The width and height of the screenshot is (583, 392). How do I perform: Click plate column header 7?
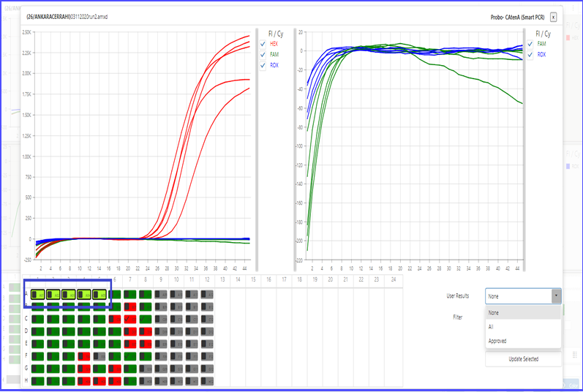[x=129, y=279]
